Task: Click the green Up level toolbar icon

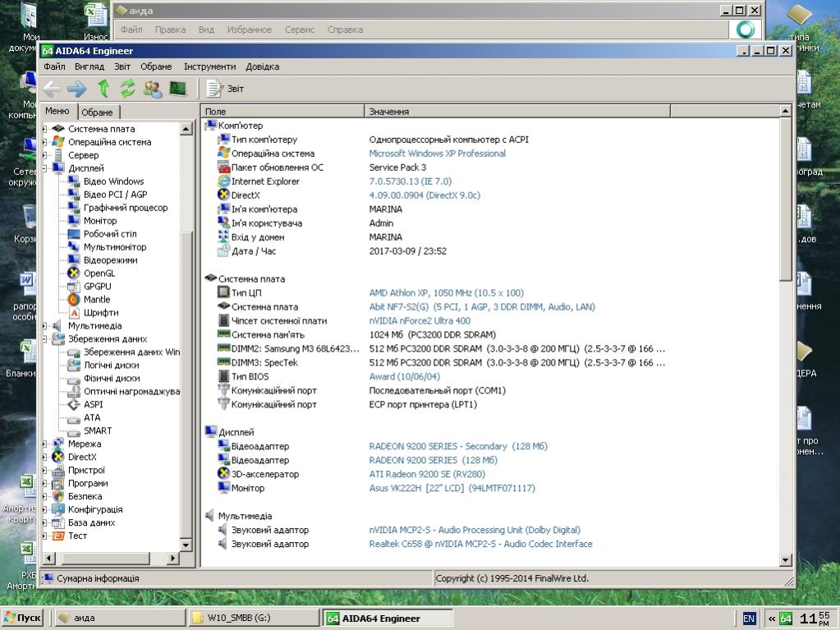Action: tap(103, 89)
